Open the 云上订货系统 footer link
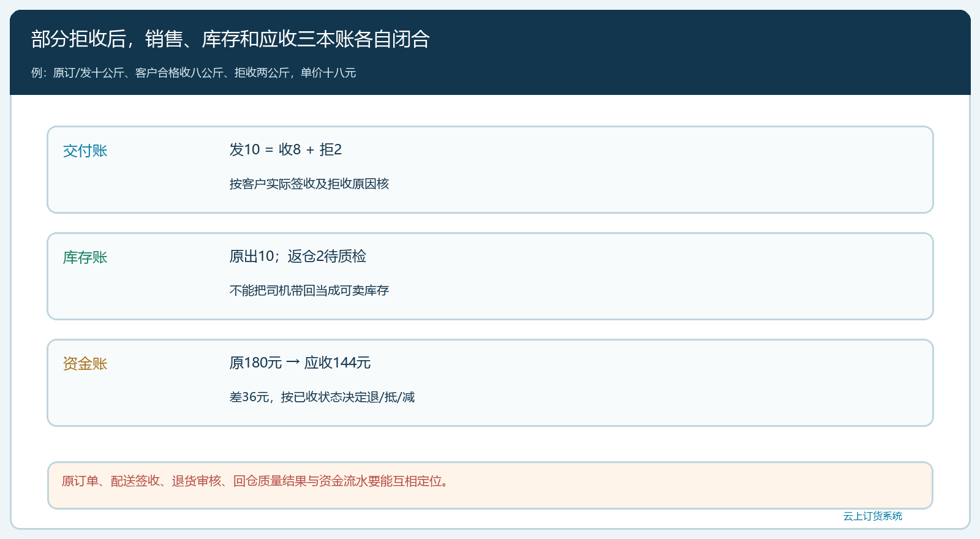The image size is (980, 539). coord(873,516)
